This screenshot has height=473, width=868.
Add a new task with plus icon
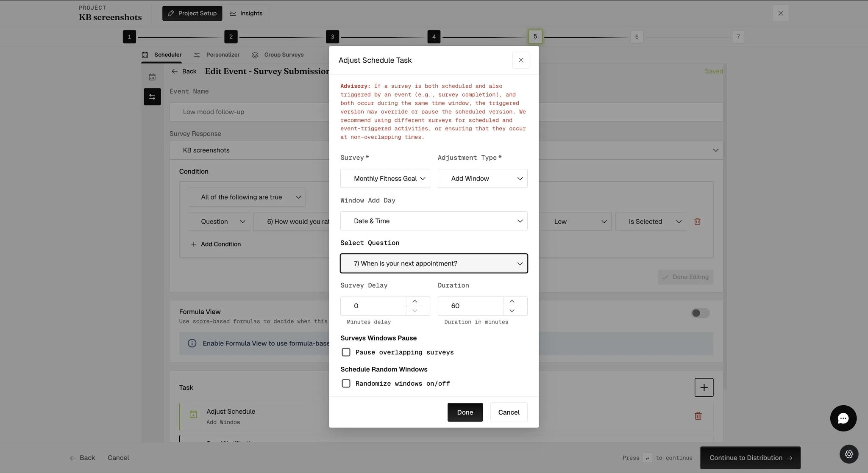pos(704,387)
